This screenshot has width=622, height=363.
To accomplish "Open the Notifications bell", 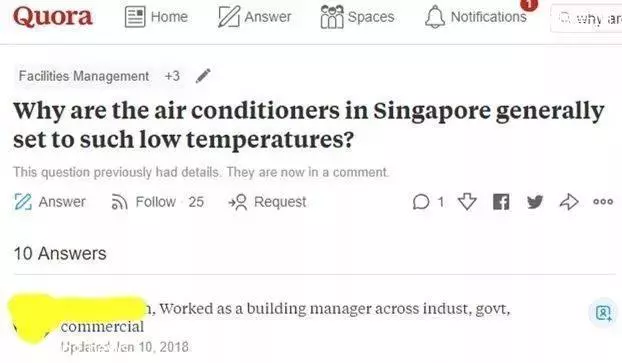I will click(x=476, y=17).
